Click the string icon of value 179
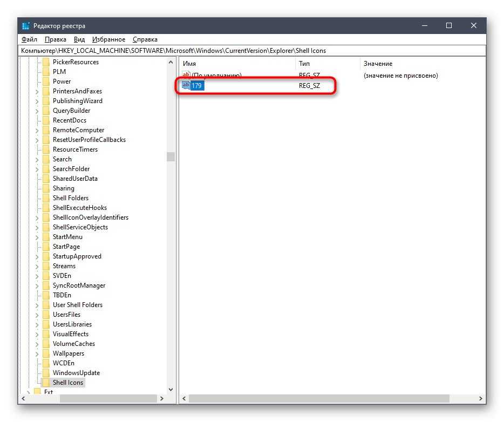Screen dimensions: 504x422 point(186,85)
